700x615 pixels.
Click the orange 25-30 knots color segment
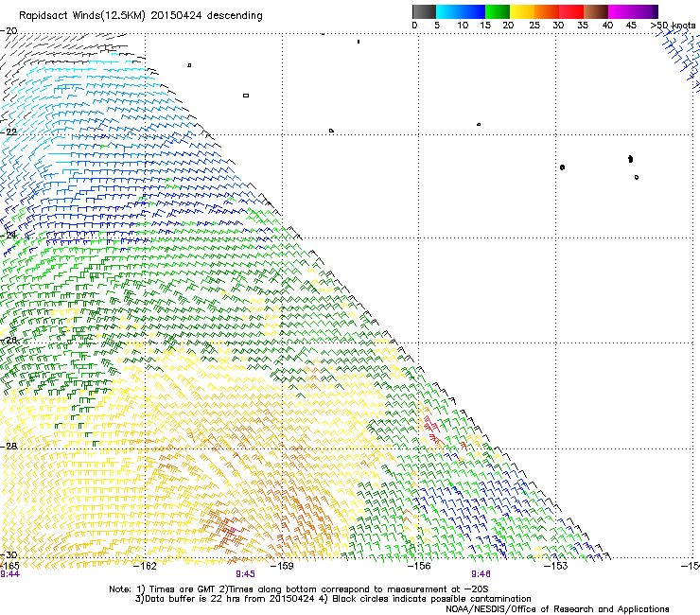tap(547, 11)
